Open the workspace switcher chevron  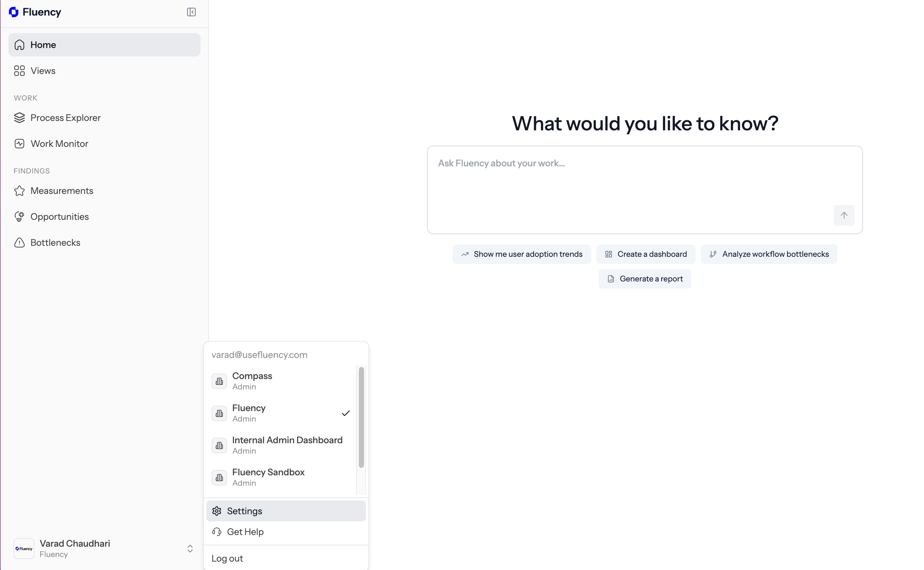point(190,549)
